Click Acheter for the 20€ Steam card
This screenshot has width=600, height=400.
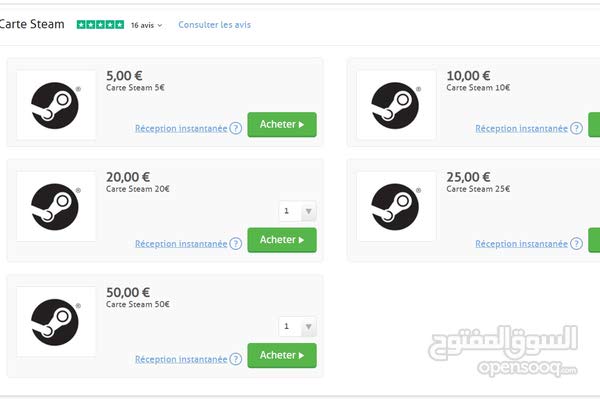[x=282, y=240]
